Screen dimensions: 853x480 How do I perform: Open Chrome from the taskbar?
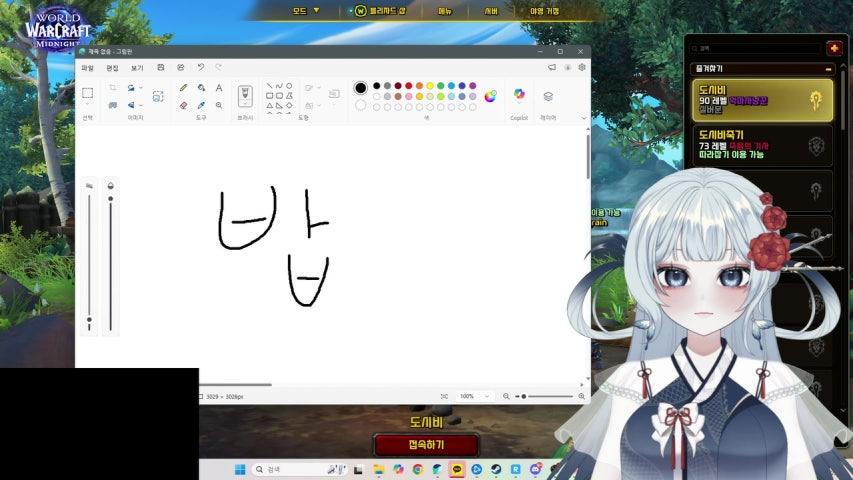[418, 469]
